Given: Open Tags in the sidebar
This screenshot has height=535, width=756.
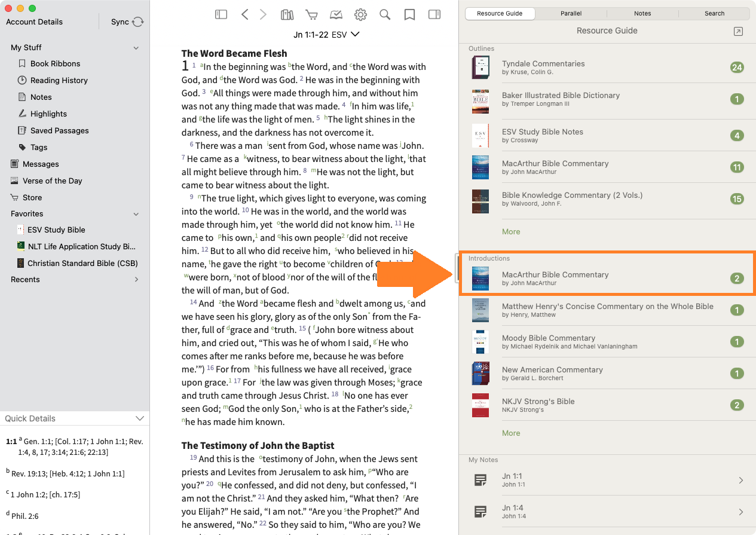Looking at the screenshot, I should point(39,147).
